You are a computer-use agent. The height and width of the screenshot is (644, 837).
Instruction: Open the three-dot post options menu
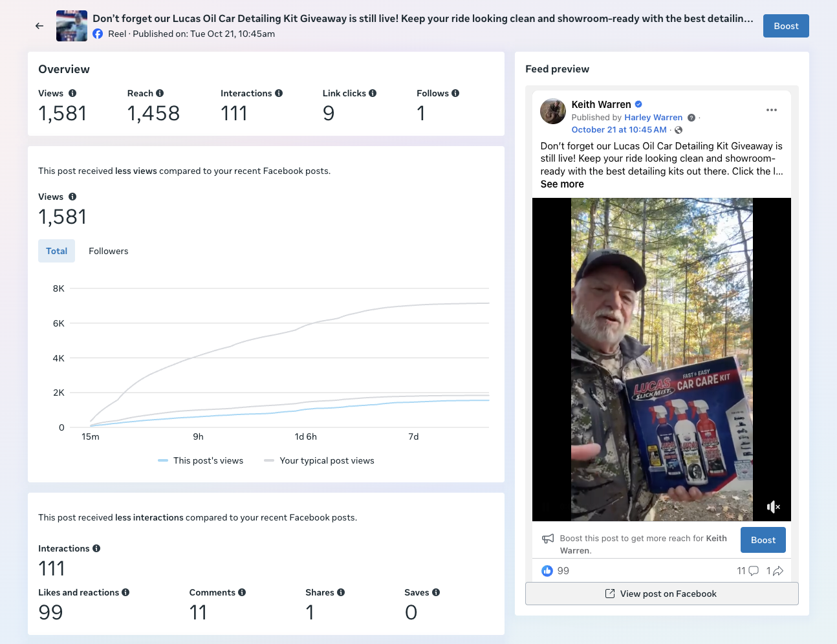pos(772,110)
